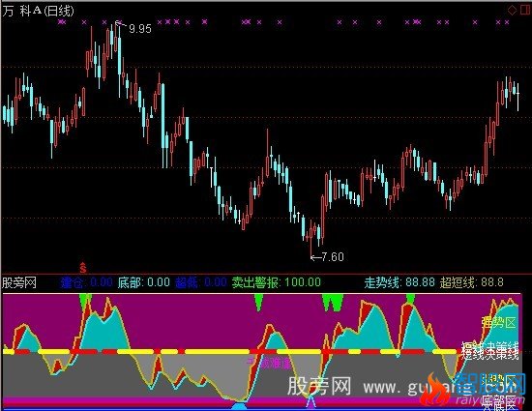This screenshot has height=411, width=532.
Task: Click the red $ marker under the chart
Action: pos(83,268)
